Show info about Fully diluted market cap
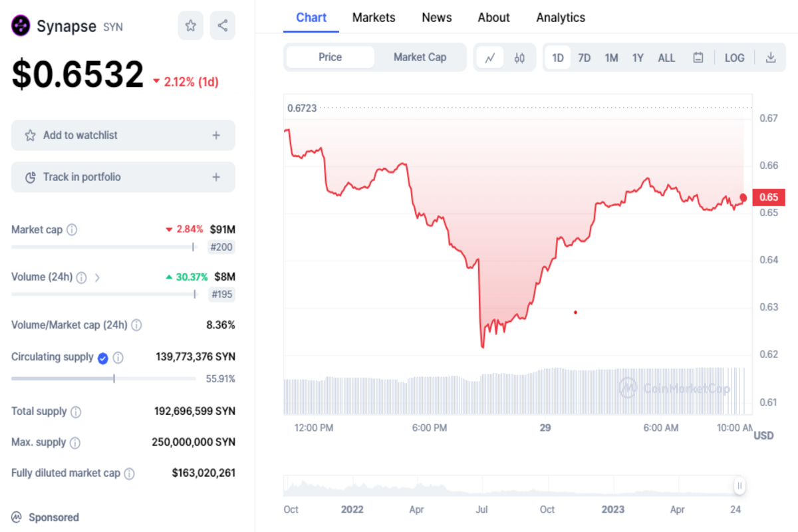Image resolution: width=798 pixels, height=532 pixels. (129, 474)
